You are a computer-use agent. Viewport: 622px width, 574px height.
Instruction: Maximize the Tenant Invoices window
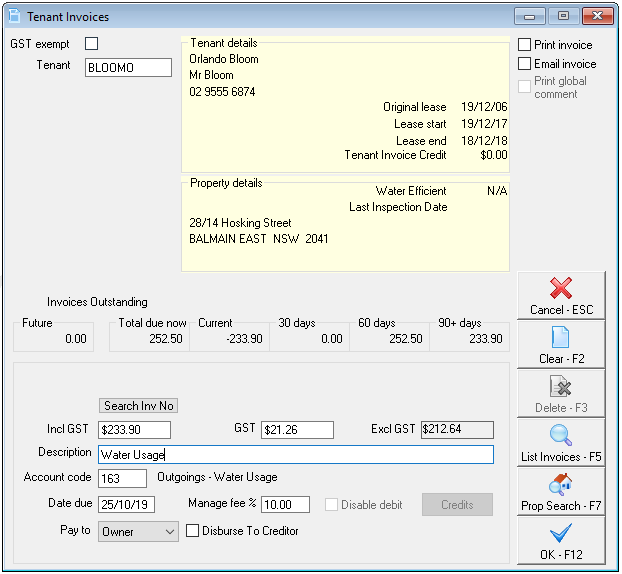(x=563, y=16)
